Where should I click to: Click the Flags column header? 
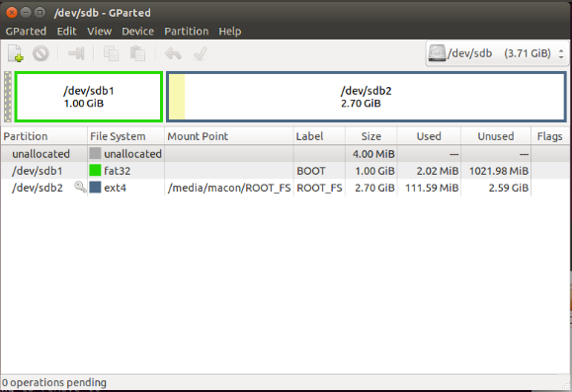[549, 136]
